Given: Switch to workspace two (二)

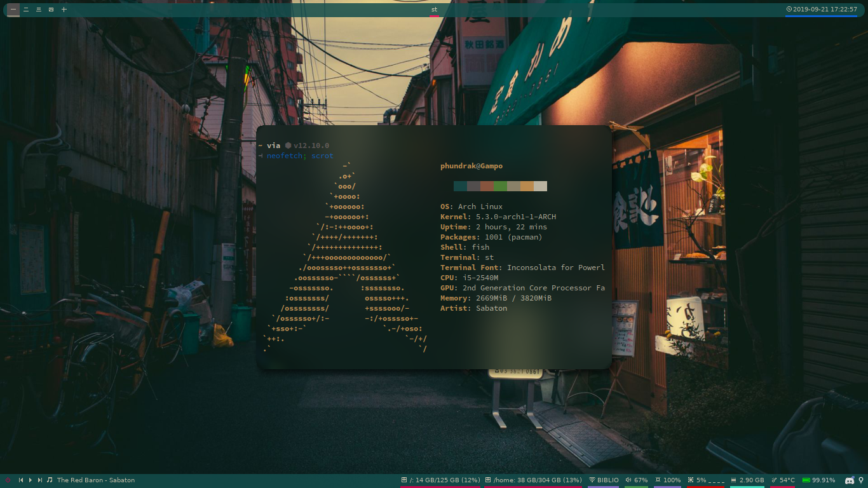Looking at the screenshot, I should [x=26, y=10].
